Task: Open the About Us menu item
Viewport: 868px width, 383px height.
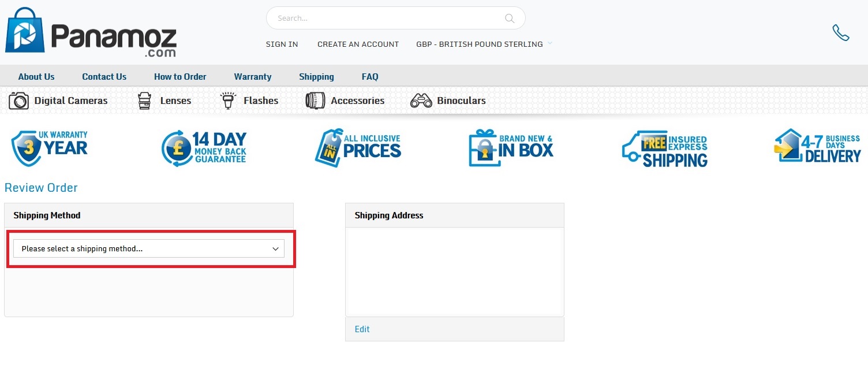Action: [36, 76]
